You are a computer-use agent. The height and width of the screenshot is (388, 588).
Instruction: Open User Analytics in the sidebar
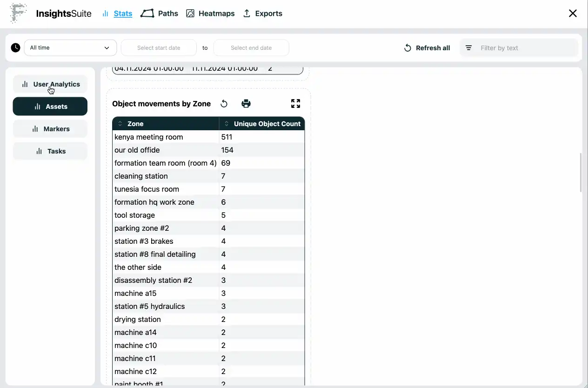tap(50, 84)
